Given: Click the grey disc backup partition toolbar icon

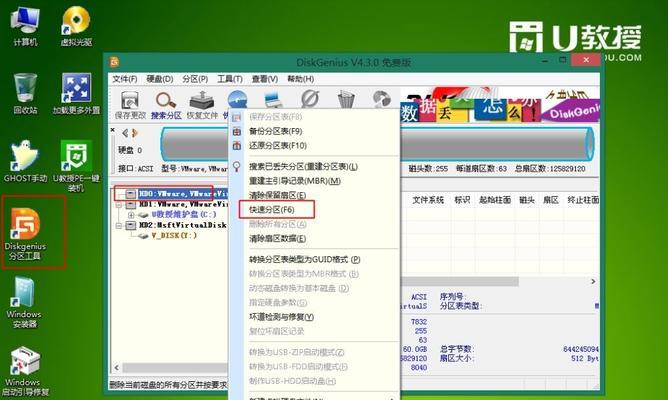Looking at the screenshot, I should (x=382, y=99).
